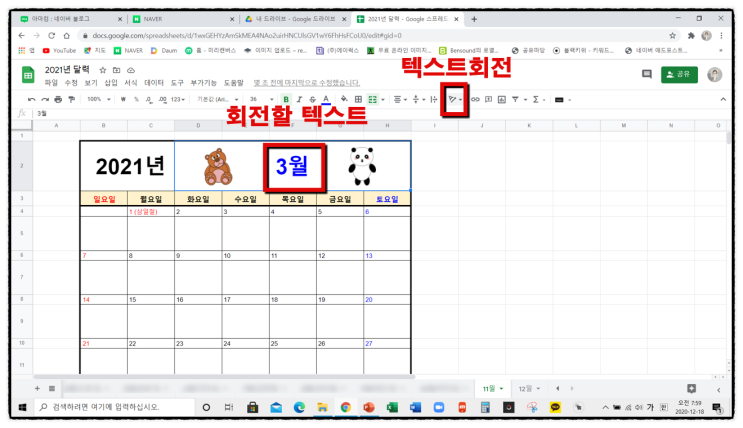Open the text wrapping options
743x428 pixels.
(434, 100)
